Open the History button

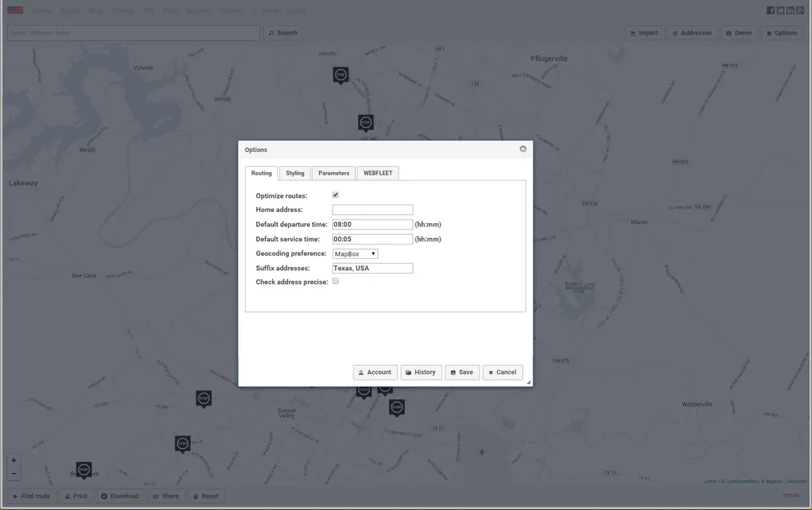(421, 372)
